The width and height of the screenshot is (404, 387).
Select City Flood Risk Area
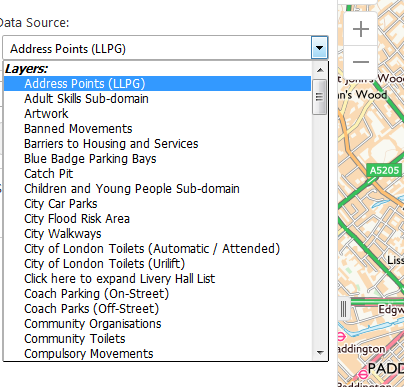[157, 219]
